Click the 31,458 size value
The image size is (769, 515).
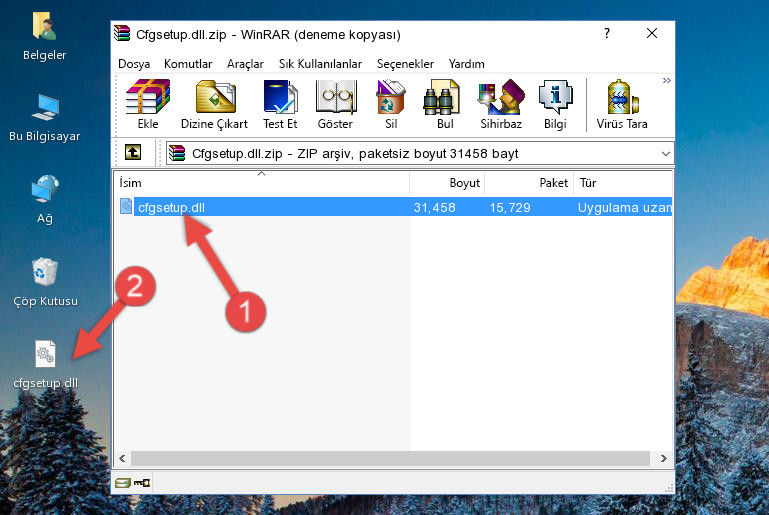pyautogui.click(x=435, y=207)
